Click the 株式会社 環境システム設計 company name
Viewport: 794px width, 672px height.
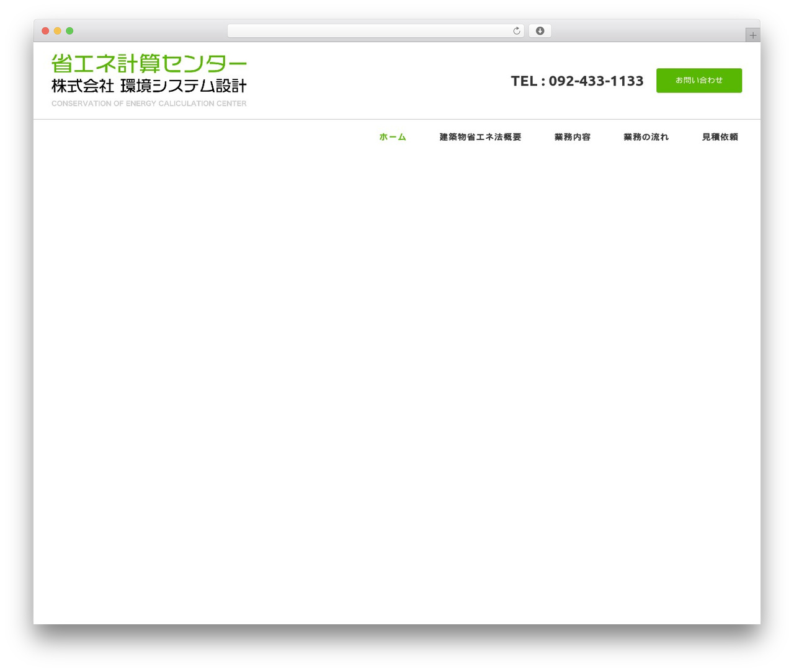point(149,86)
